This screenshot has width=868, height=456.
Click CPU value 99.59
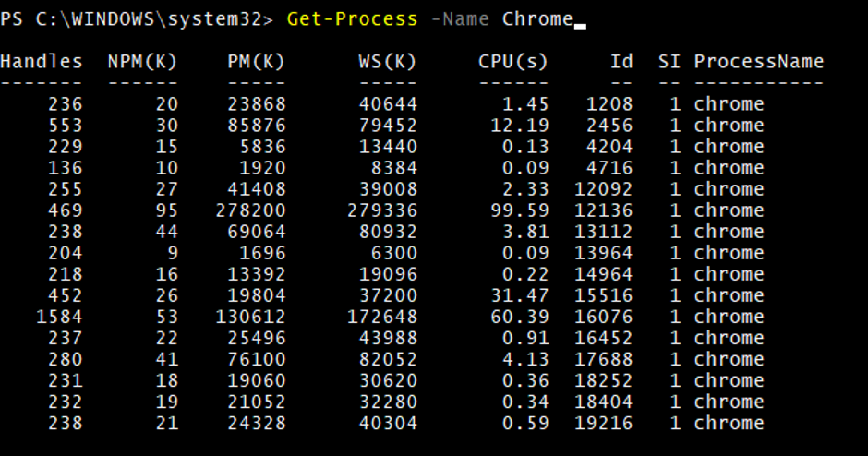519,210
